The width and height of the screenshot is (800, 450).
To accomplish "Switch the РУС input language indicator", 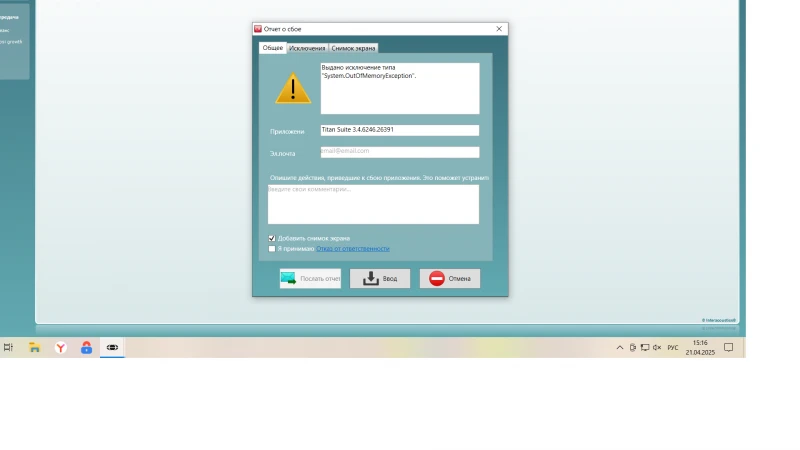I will pyautogui.click(x=673, y=347).
